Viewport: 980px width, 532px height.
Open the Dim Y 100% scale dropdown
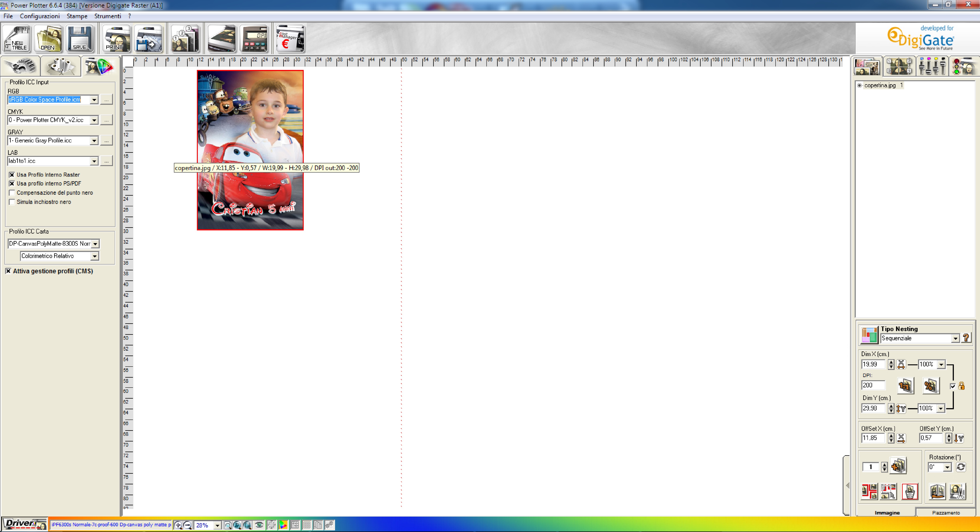coord(940,409)
